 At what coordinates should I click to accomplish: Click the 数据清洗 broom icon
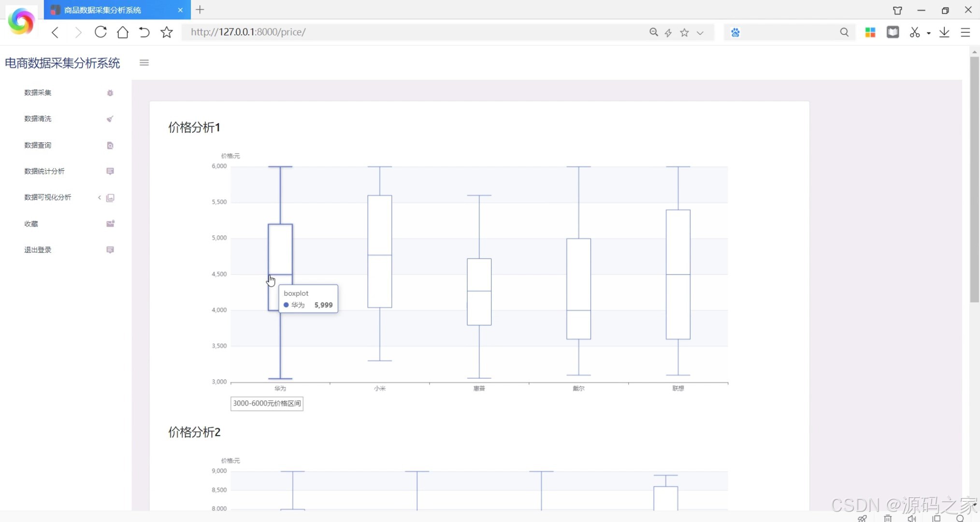110,119
